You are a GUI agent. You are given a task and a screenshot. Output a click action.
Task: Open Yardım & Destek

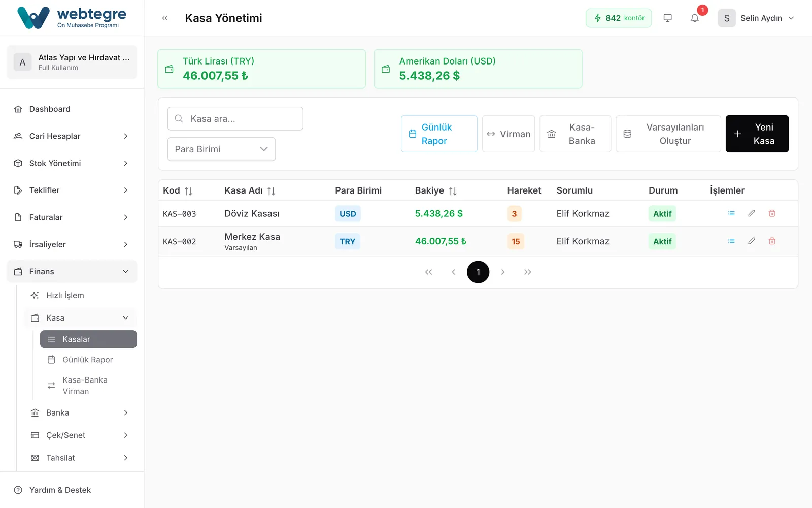point(71,490)
